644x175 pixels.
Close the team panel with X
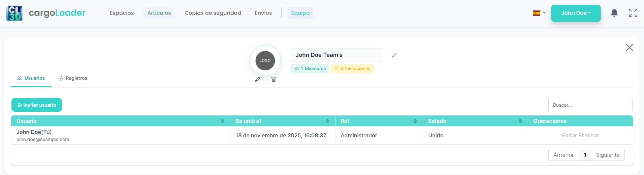click(x=629, y=47)
